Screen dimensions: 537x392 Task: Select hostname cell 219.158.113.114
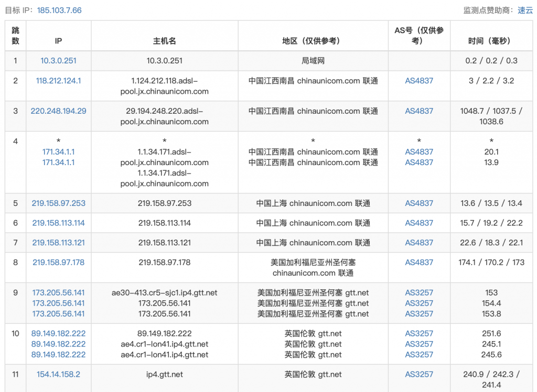[x=164, y=223]
